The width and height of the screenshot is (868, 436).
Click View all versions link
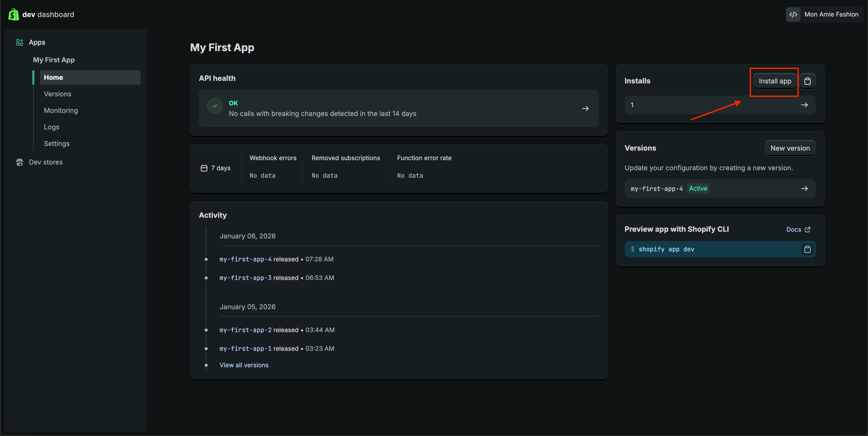tap(244, 365)
